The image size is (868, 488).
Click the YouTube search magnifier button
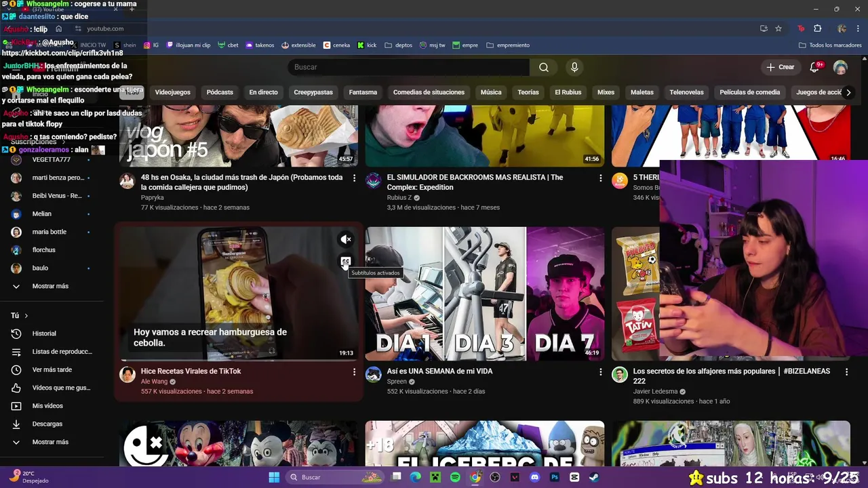(x=544, y=67)
